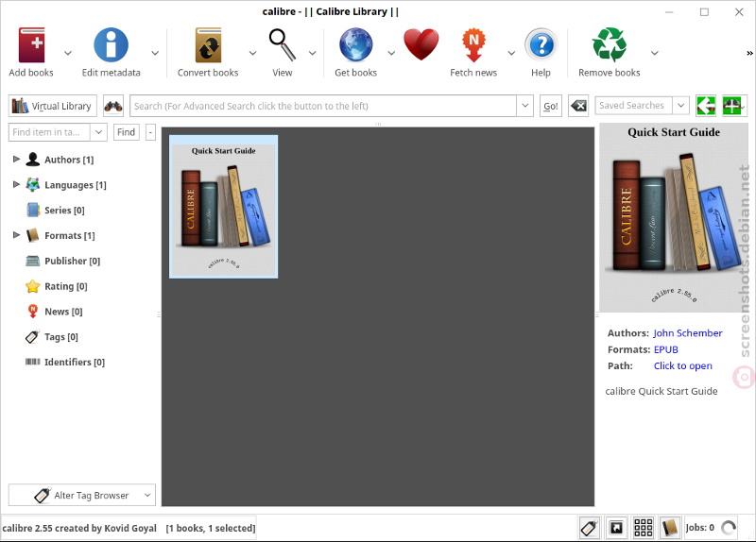Click the red heart donate icon
Image resolution: width=756 pixels, height=542 pixels.
(x=421, y=44)
